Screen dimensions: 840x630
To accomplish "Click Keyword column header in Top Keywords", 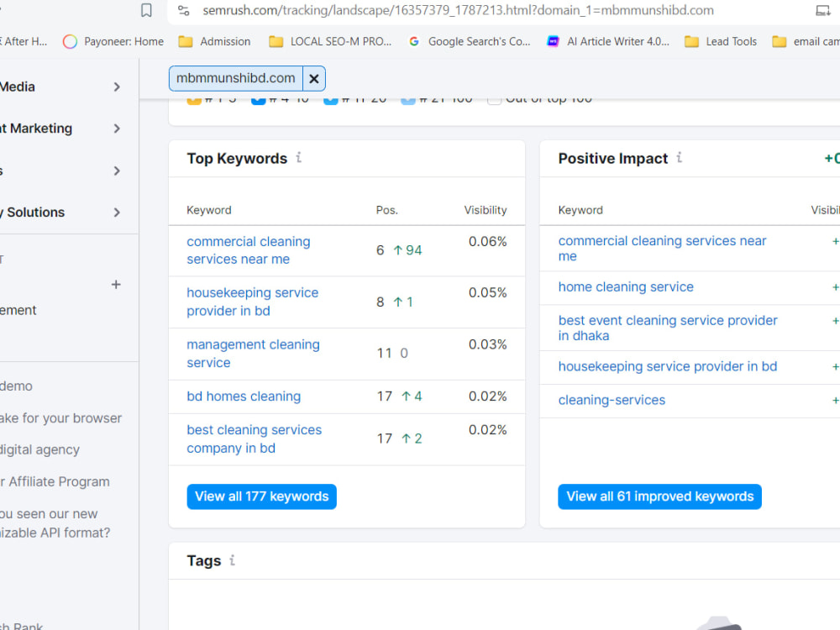I will click(209, 210).
